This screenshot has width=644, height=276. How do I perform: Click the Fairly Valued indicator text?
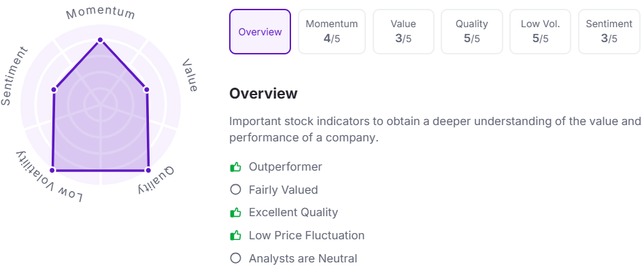[284, 190]
